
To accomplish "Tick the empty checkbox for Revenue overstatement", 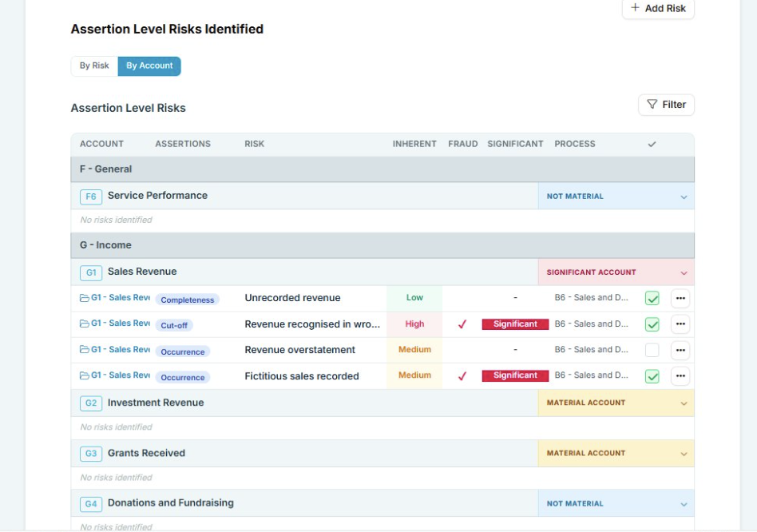I will coord(652,350).
